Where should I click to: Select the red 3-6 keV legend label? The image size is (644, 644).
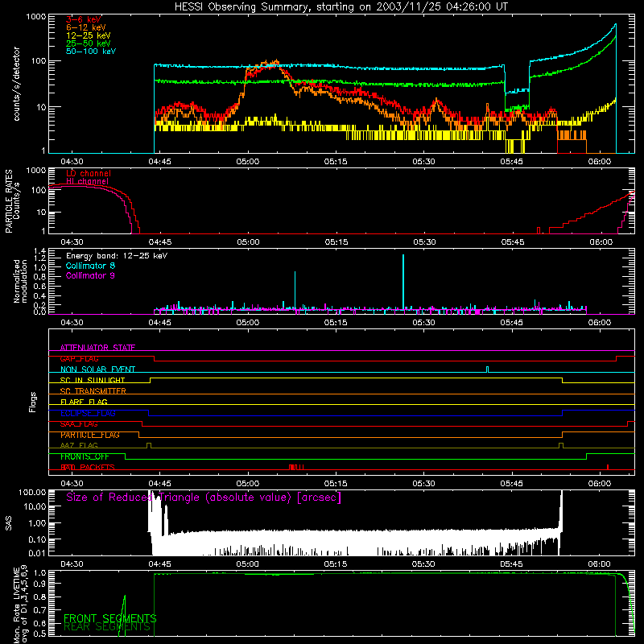[x=84, y=19]
